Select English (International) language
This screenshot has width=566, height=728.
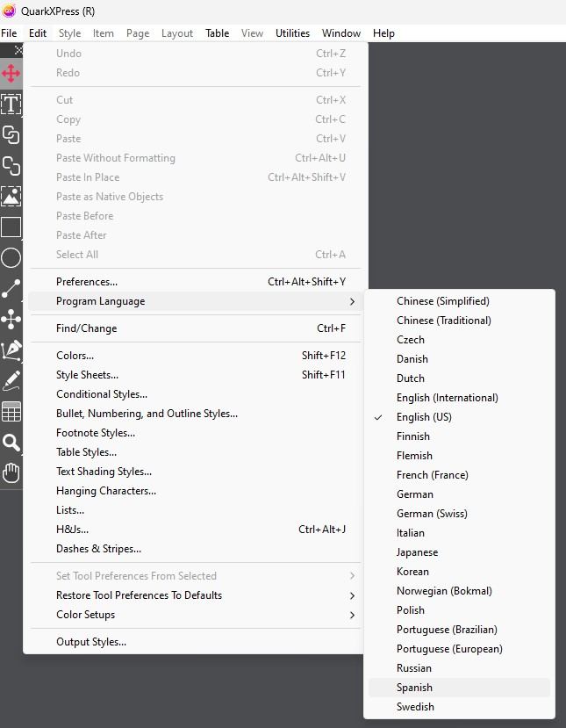[459, 398]
